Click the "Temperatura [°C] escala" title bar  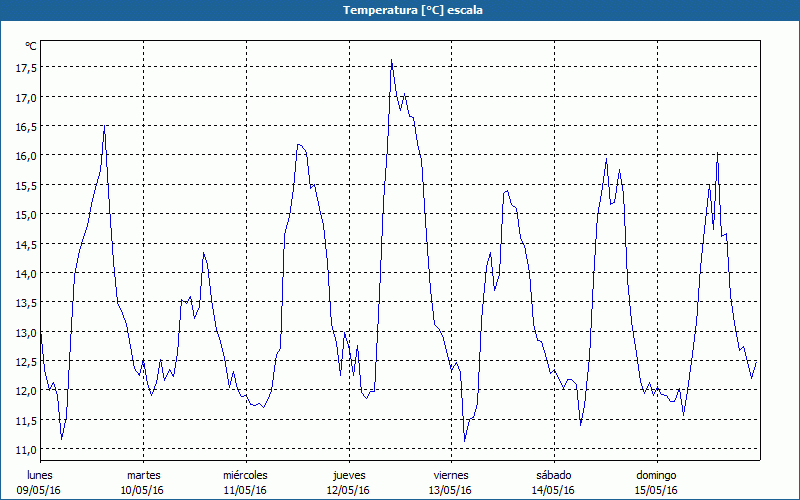pos(400,10)
